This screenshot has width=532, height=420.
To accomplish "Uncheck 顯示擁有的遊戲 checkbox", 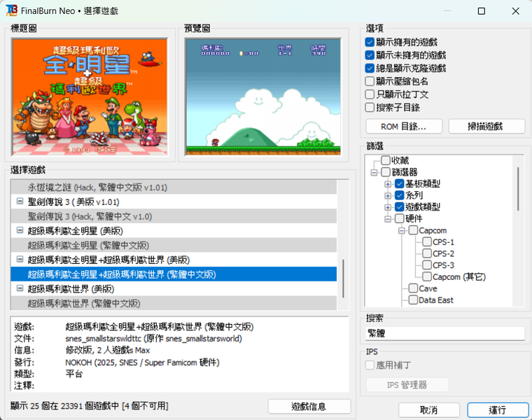I will [370, 42].
